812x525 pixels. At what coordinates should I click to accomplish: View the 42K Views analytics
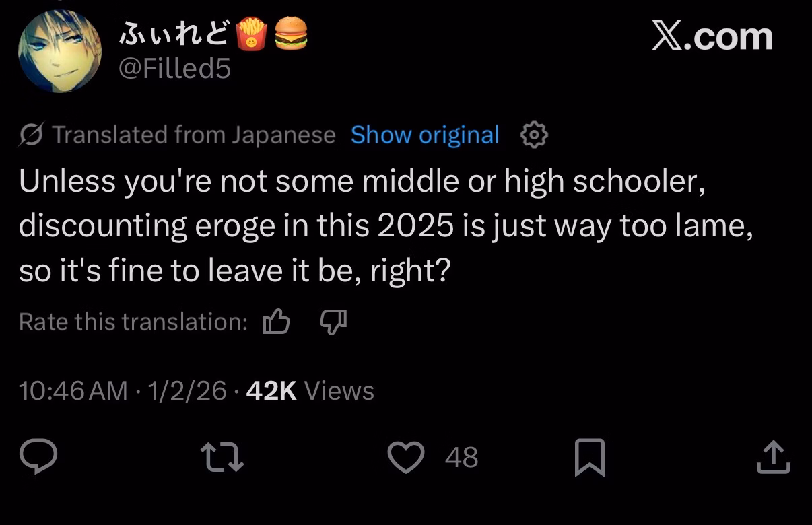pyautogui.click(x=310, y=391)
